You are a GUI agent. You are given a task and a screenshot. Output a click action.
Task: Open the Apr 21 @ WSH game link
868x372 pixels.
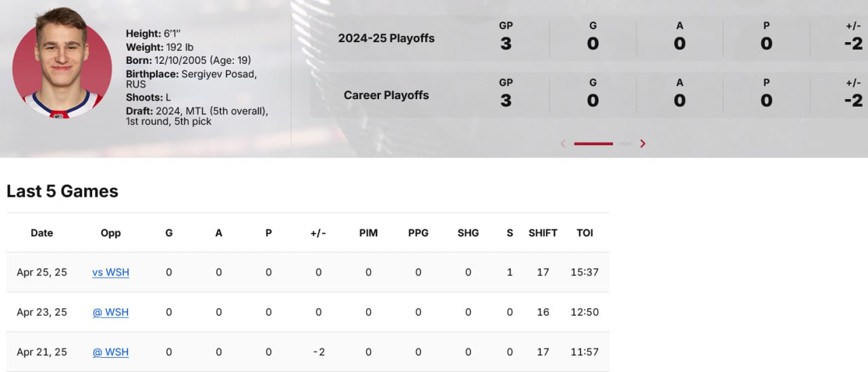(x=111, y=352)
